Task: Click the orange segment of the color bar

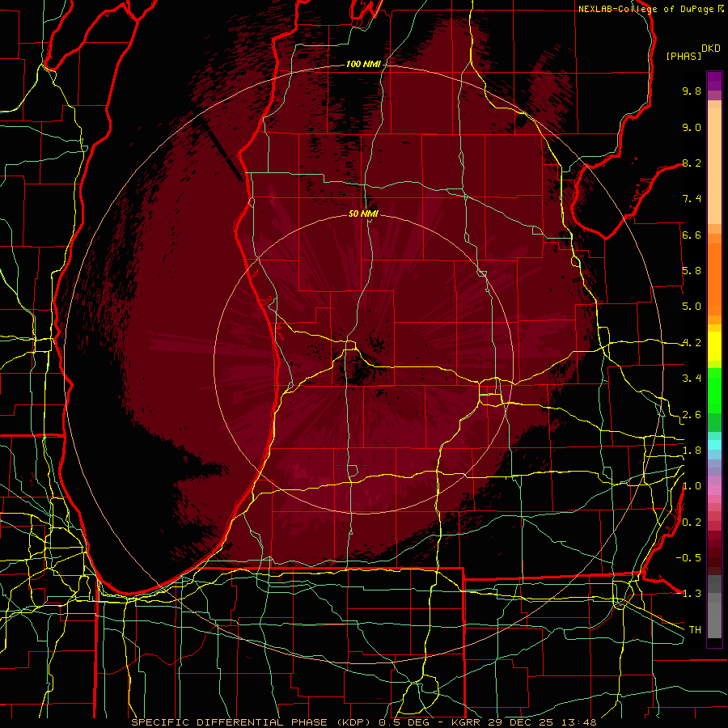Action: pyautogui.click(x=714, y=278)
